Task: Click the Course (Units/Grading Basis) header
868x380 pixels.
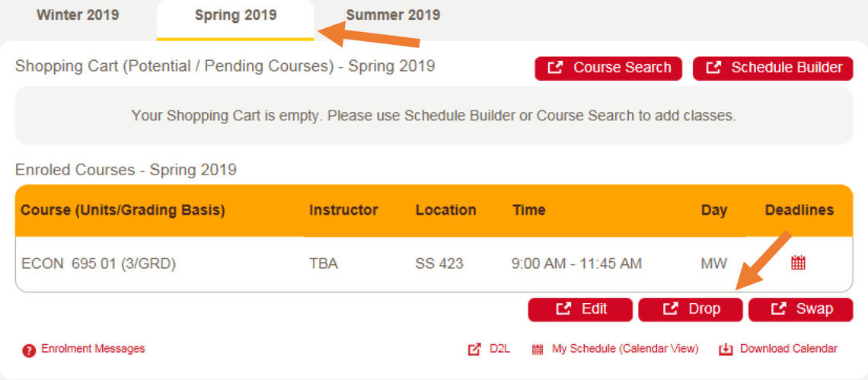Action: click(x=123, y=210)
